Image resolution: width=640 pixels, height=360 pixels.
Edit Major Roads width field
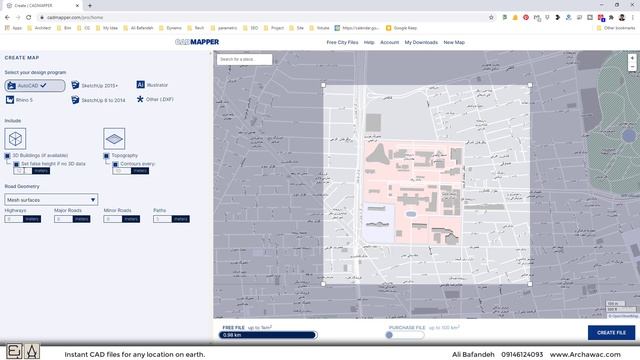click(63, 219)
